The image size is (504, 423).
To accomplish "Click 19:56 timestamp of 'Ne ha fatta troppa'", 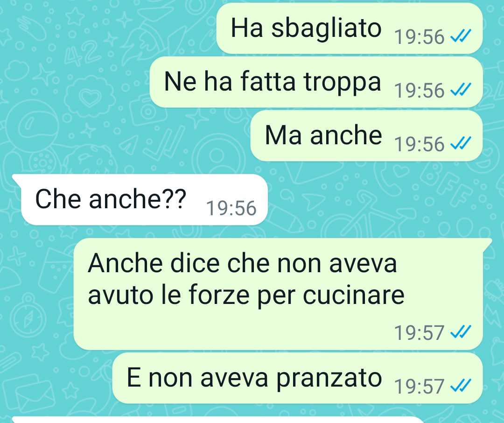I will [420, 91].
